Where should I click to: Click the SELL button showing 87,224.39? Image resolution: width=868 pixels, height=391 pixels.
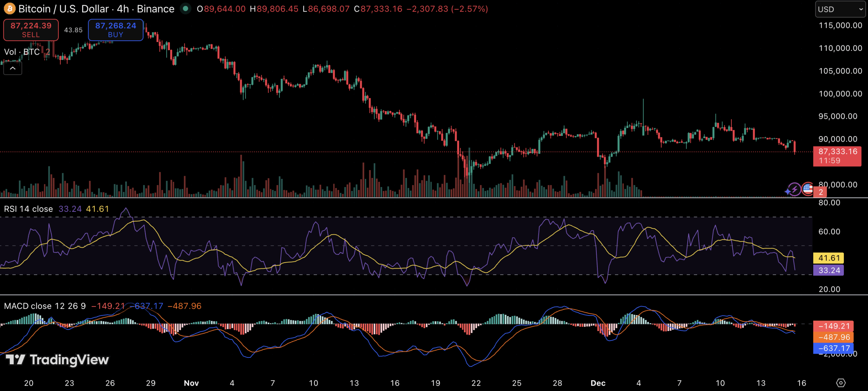tap(31, 30)
